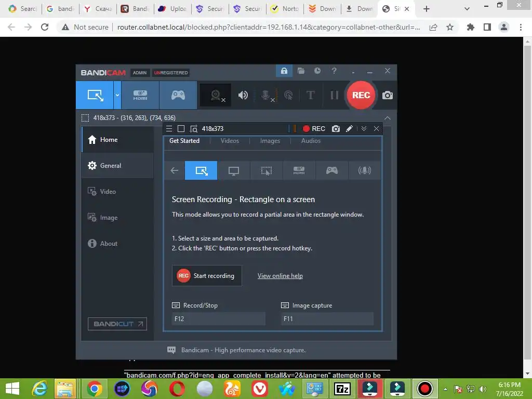
Task: Toggle the webcam overlay icon
Action: 216,96
